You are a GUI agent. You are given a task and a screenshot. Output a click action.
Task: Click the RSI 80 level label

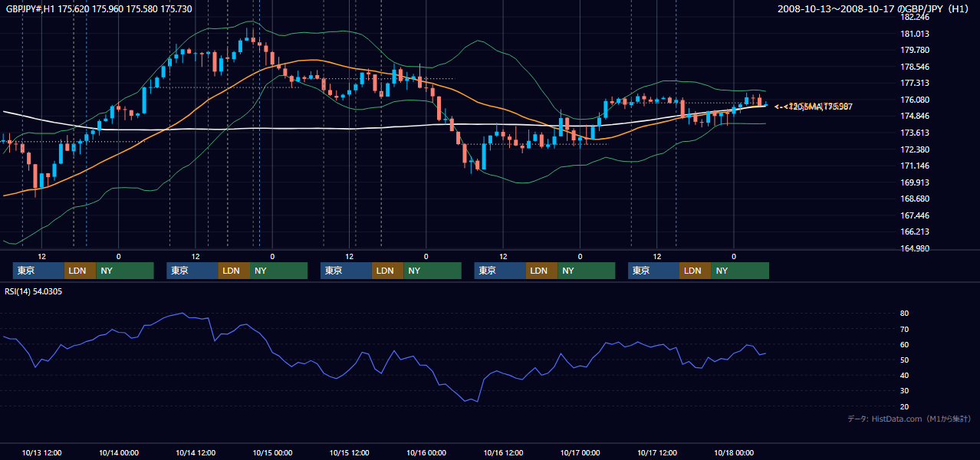coord(905,314)
